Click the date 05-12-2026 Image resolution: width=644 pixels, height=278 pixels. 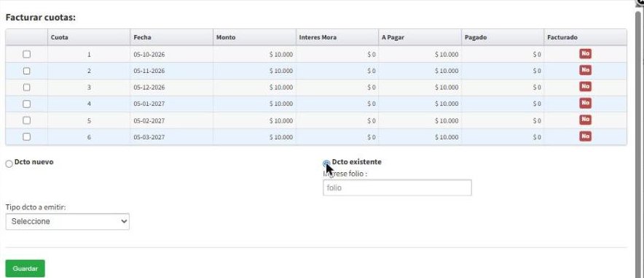click(149, 87)
